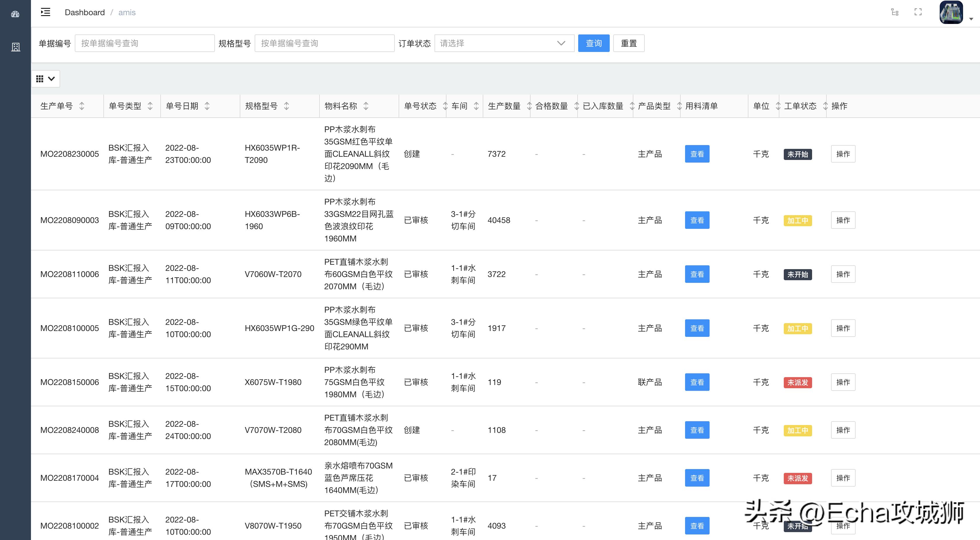Click the blue 查询 search button
This screenshot has width=980, height=540.
click(x=593, y=43)
